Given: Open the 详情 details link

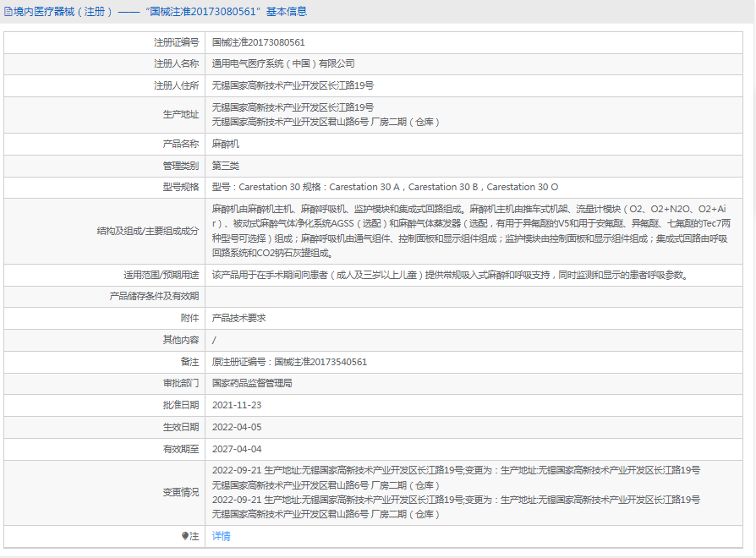Looking at the screenshot, I should tap(222, 536).
